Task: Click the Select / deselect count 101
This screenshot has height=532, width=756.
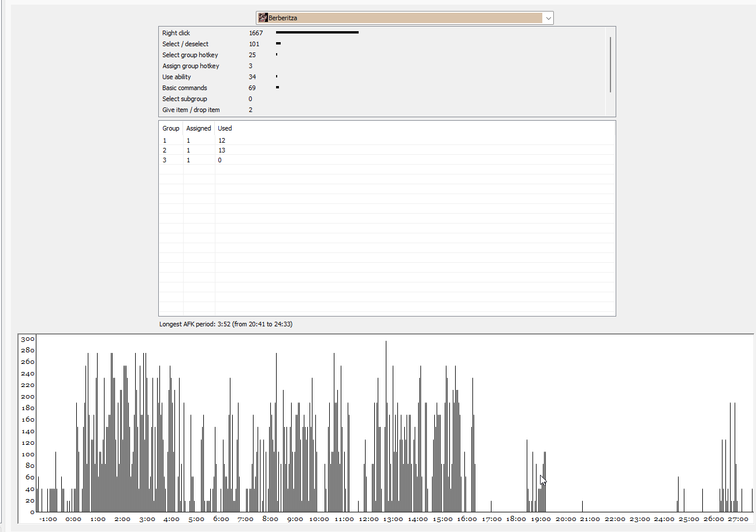Action: (x=254, y=44)
